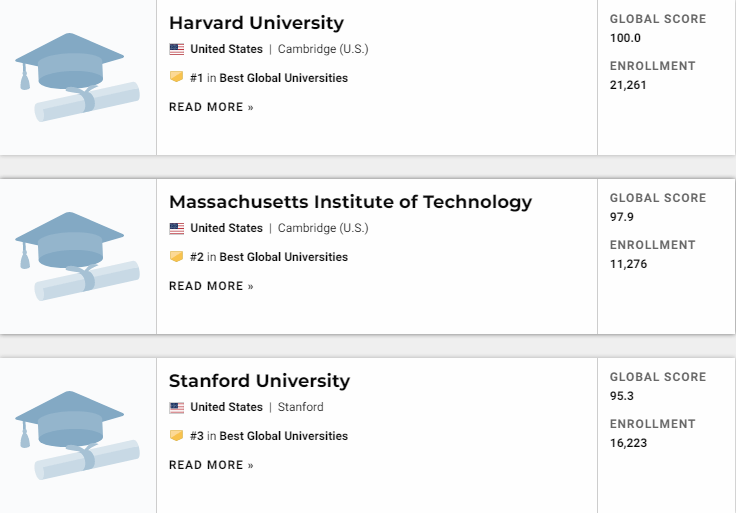This screenshot has width=736, height=513.
Task: Expand READ MORE for MIT
Action: 211,286
